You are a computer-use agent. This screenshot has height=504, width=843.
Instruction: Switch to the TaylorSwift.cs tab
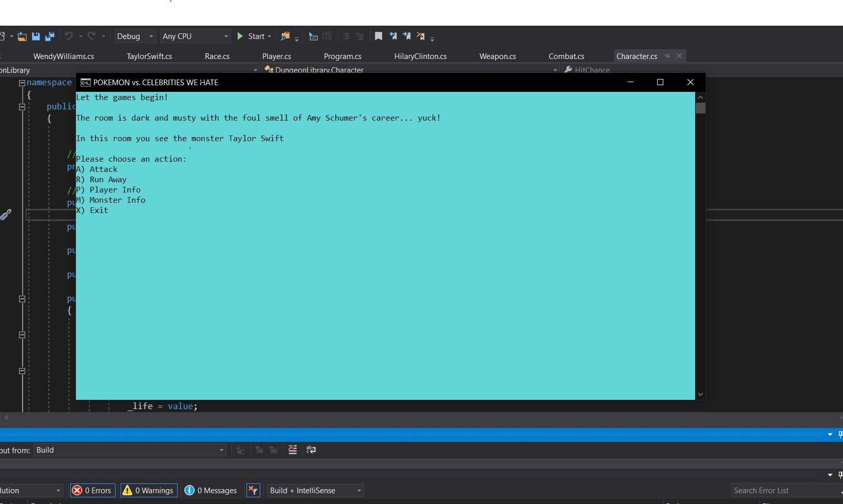tap(149, 56)
